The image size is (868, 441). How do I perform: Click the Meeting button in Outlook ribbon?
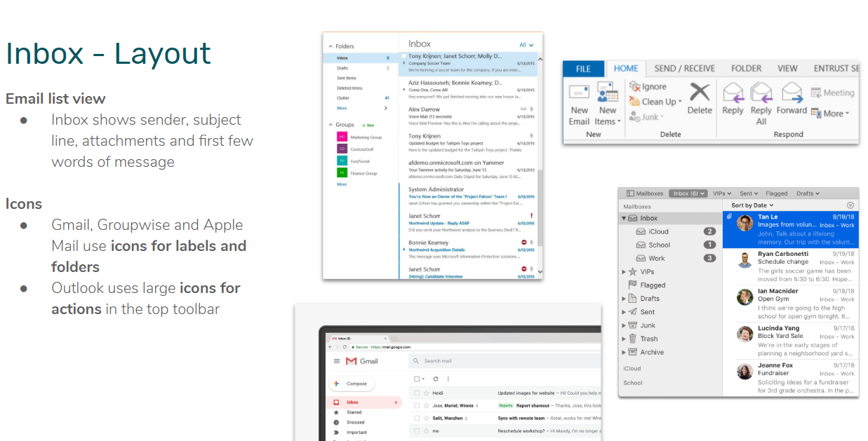(833, 93)
